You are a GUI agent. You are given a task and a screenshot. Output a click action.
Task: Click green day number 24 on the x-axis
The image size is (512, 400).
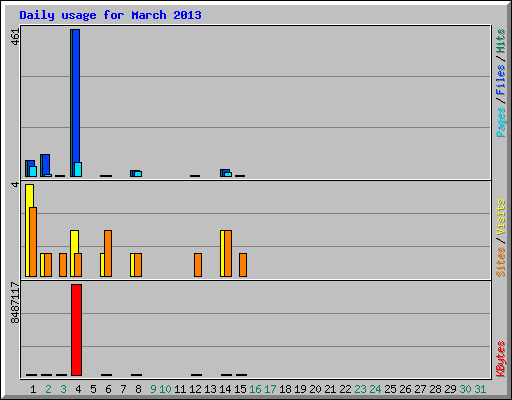pyautogui.click(x=375, y=389)
